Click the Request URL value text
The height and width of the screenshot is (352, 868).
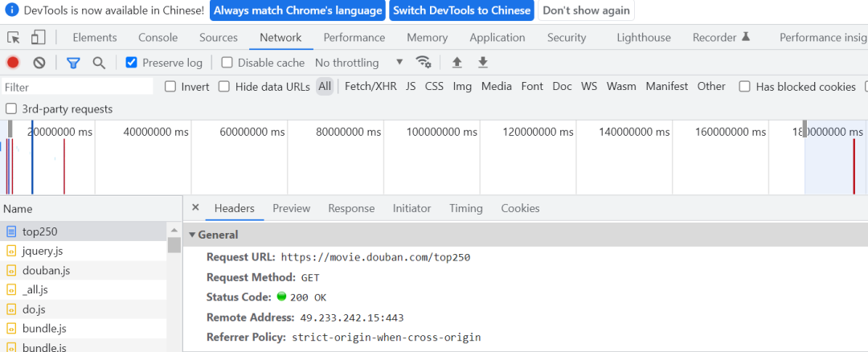376,257
